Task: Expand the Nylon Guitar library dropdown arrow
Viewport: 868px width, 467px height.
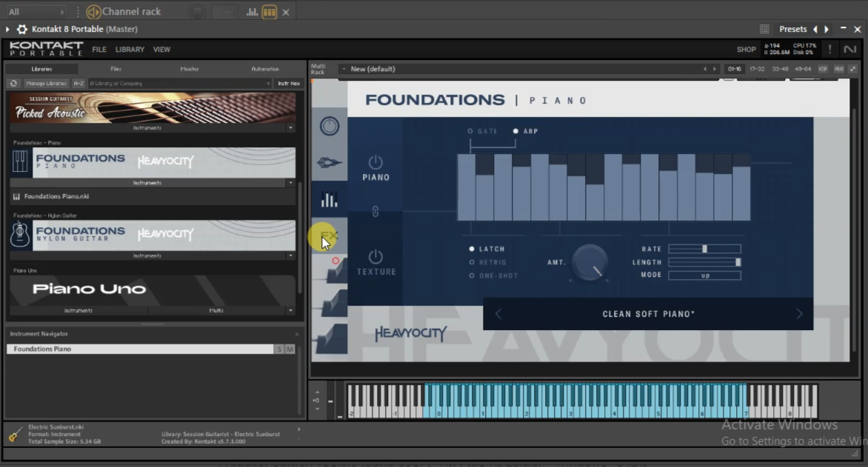Action: click(290, 255)
